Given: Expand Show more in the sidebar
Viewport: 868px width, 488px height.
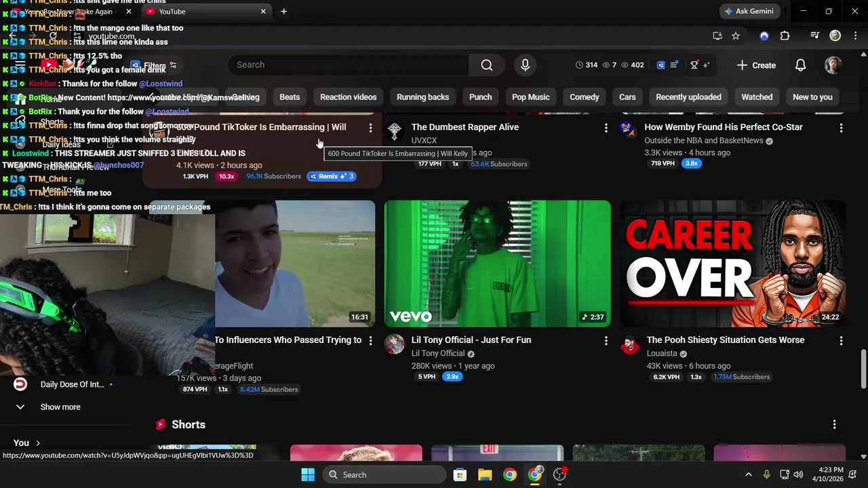Looking at the screenshot, I should pos(60,407).
